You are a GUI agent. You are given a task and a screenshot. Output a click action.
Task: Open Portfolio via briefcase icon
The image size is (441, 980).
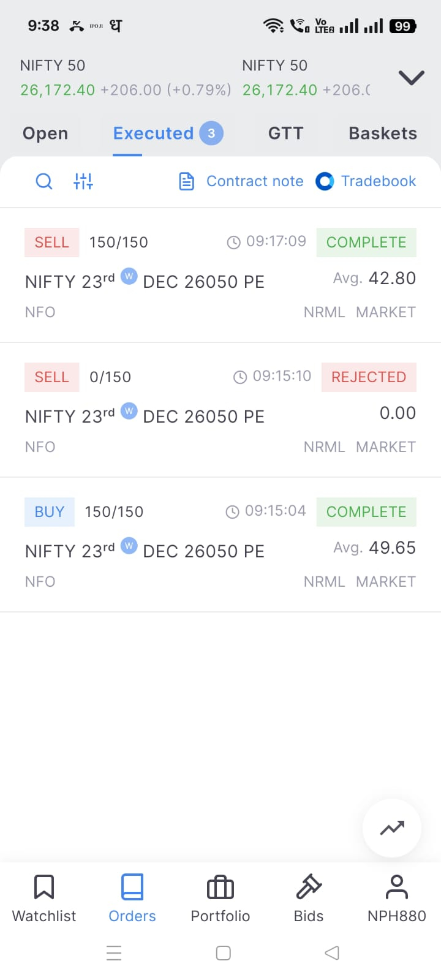pos(221,887)
